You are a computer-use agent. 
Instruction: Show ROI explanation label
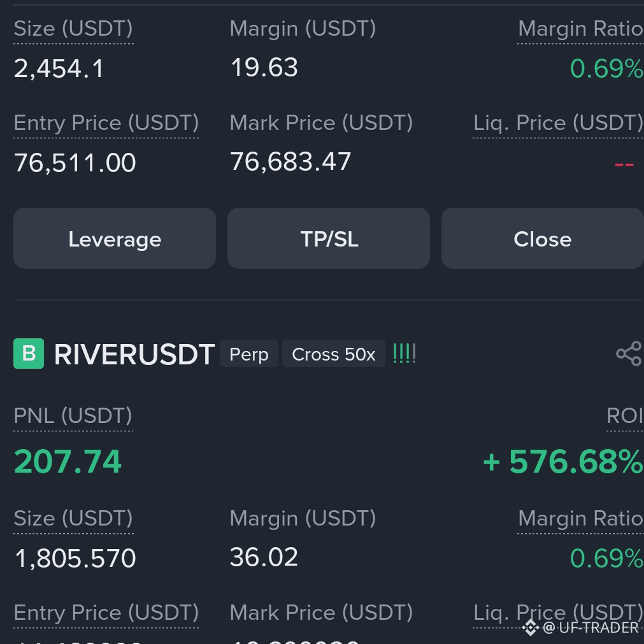[625, 416]
